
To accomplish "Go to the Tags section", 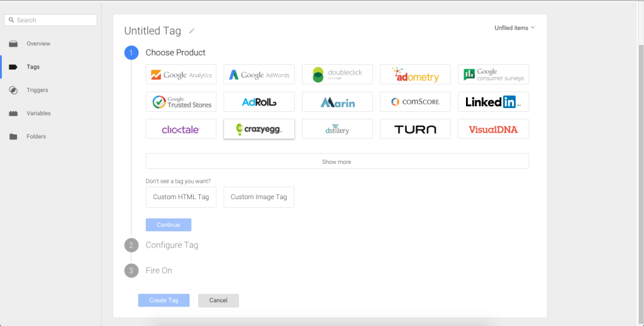I will [33, 67].
